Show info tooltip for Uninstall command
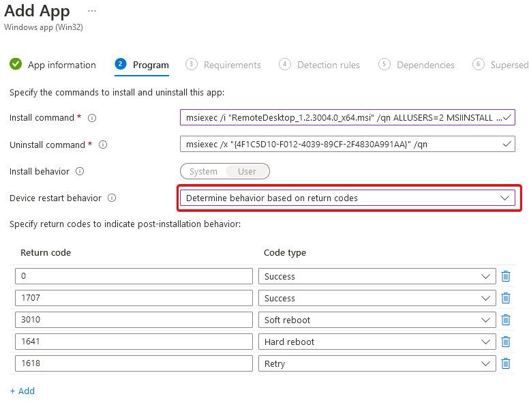The width and height of the screenshot is (529, 420). coord(102,145)
